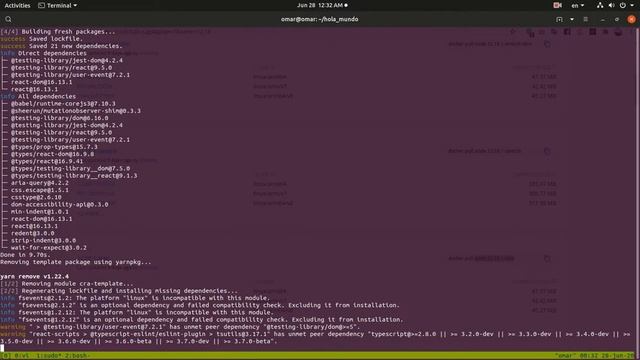Click 'csstype@2.6.10' entry
Screen dimensions: 640x360
point(36,197)
